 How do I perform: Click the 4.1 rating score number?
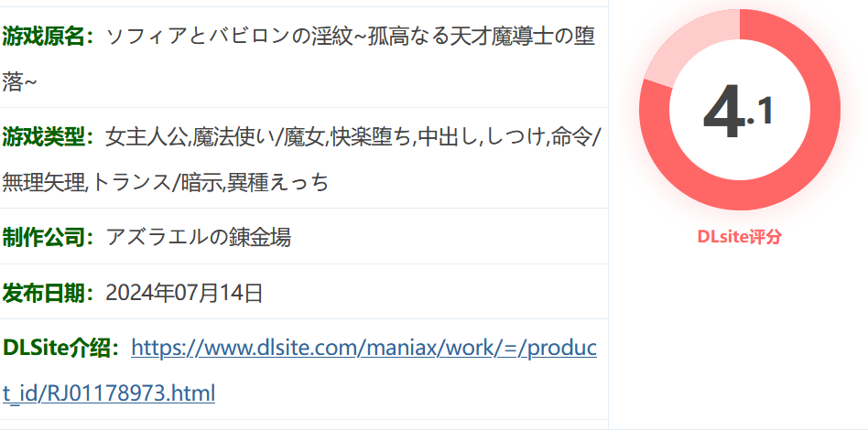[738, 113]
